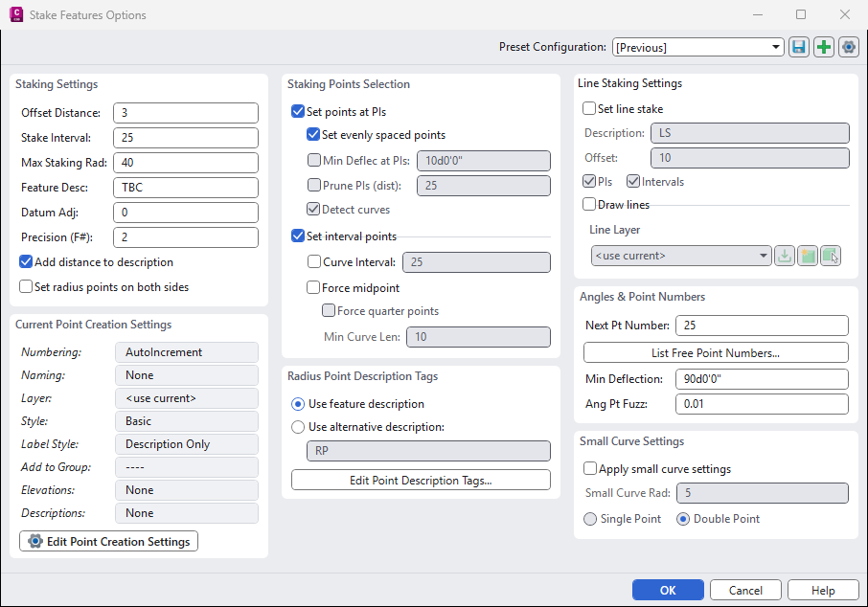Click the Prune PIs value field showing 25
Screen dimensions: 868x607
pos(484,186)
